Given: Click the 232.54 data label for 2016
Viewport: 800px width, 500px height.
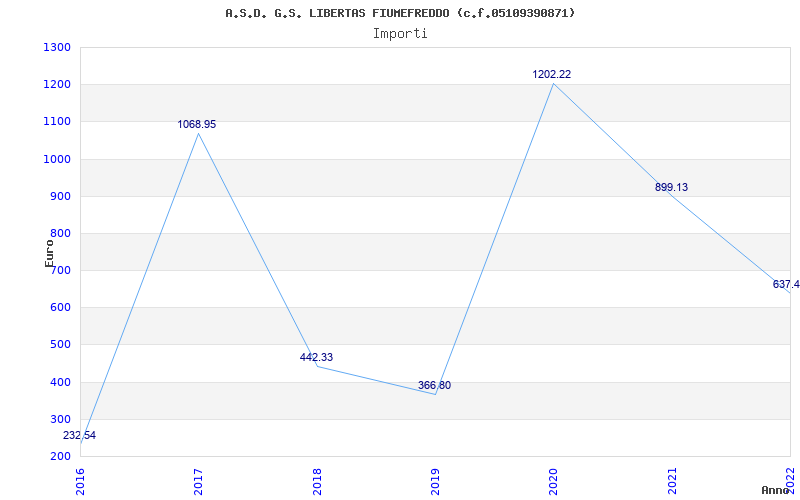Looking at the screenshot, I should (79, 436).
